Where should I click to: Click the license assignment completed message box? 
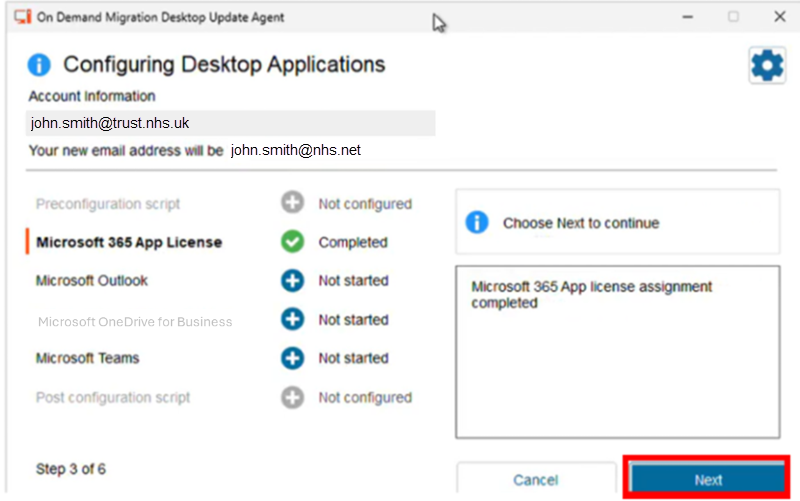[617, 352]
